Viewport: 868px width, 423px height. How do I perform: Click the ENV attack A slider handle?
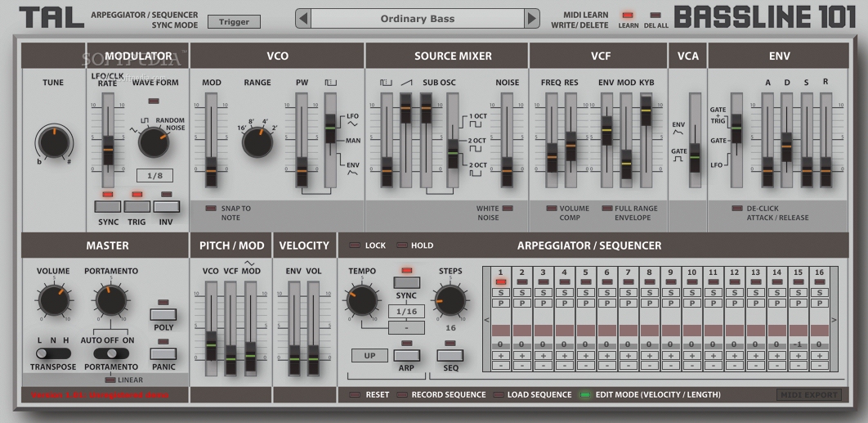(x=767, y=171)
